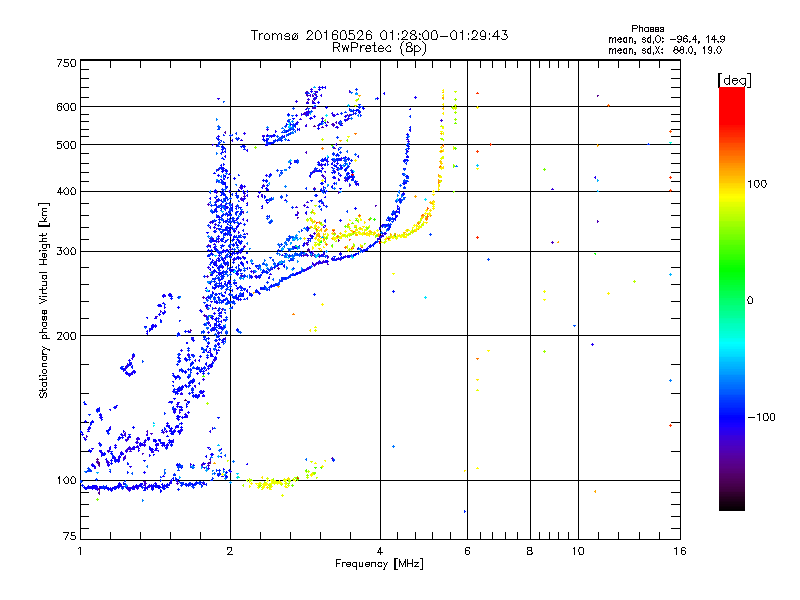
Task: Click 'mean, sd,O: -96.4, 14.9' text
Action: point(666,40)
